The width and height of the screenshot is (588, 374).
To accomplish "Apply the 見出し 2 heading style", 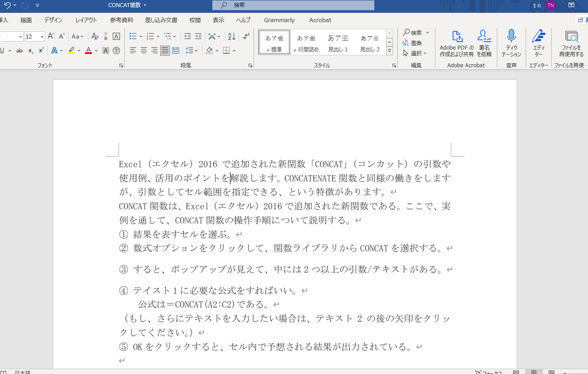I will [370, 43].
